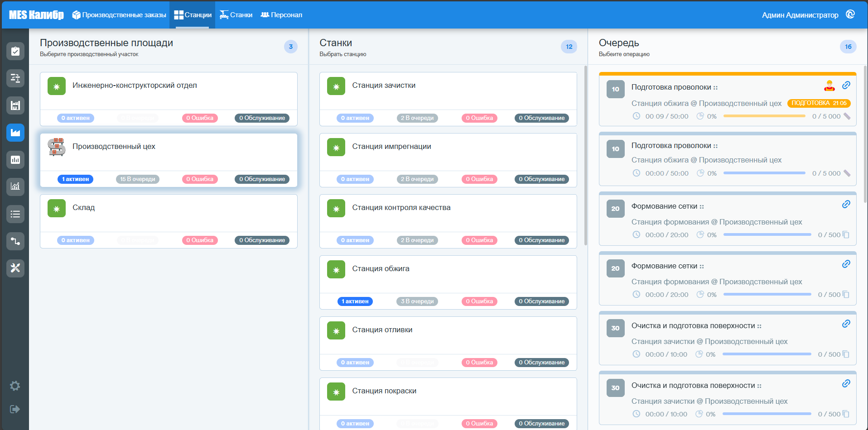Viewport: 868px width, 430px height.
Task: Click the '1 активен' badge on Производственный цех
Action: (75, 179)
